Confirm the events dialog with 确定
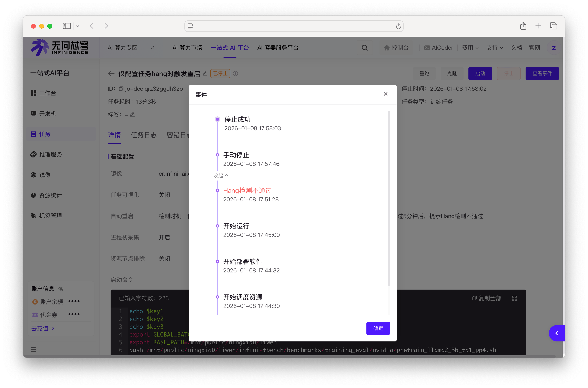The image size is (588, 388). coord(378,328)
